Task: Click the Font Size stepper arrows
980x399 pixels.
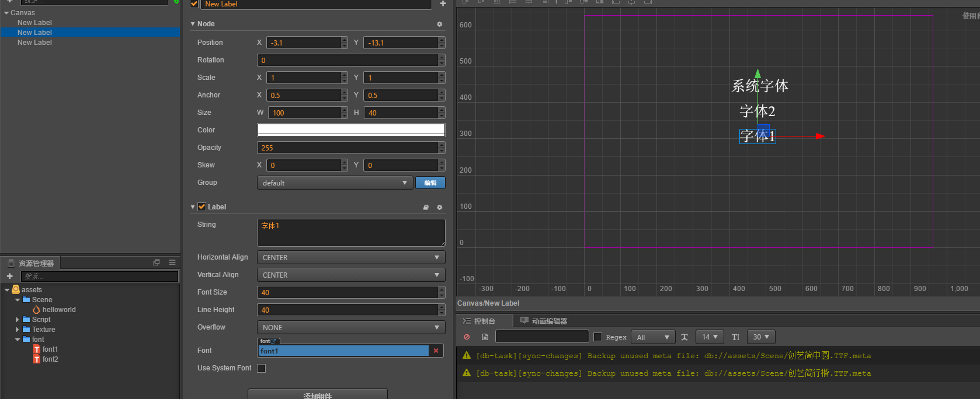Action: [x=442, y=292]
